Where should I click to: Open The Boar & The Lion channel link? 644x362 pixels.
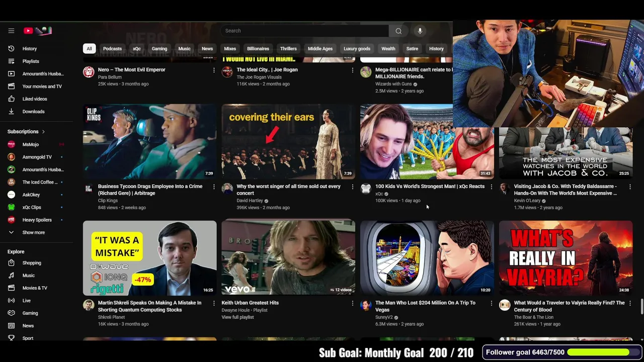[x=534, y=317]
